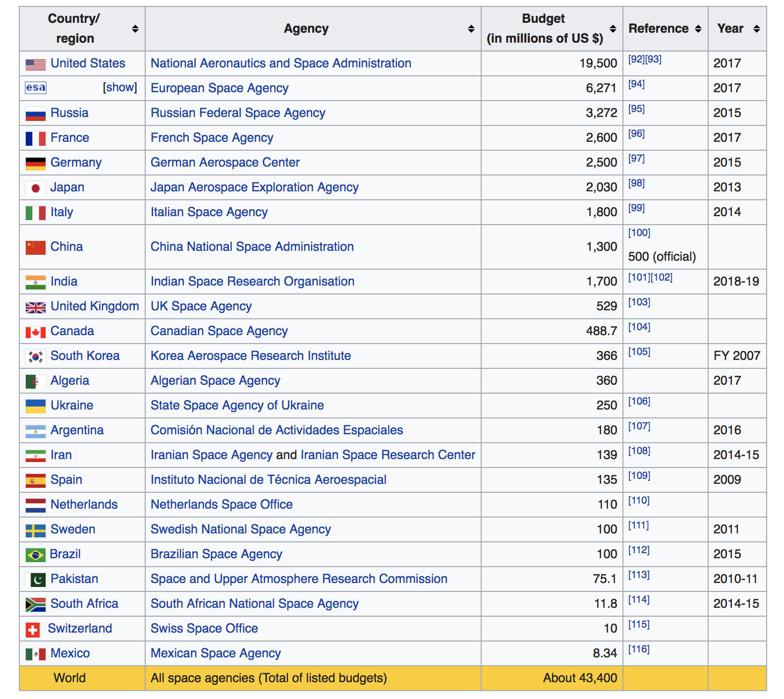
Task: Click the Russia flag icon
Action: [x=36, y=114]
